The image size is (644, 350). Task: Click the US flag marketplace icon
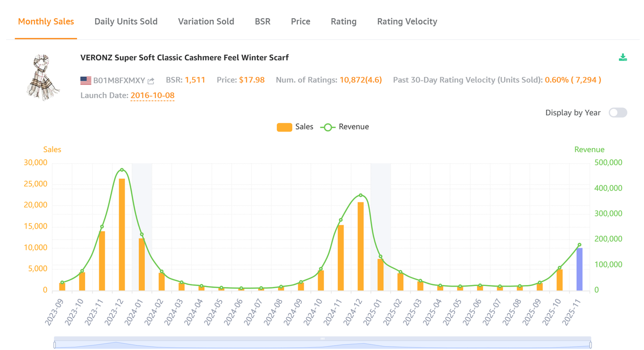85,79
